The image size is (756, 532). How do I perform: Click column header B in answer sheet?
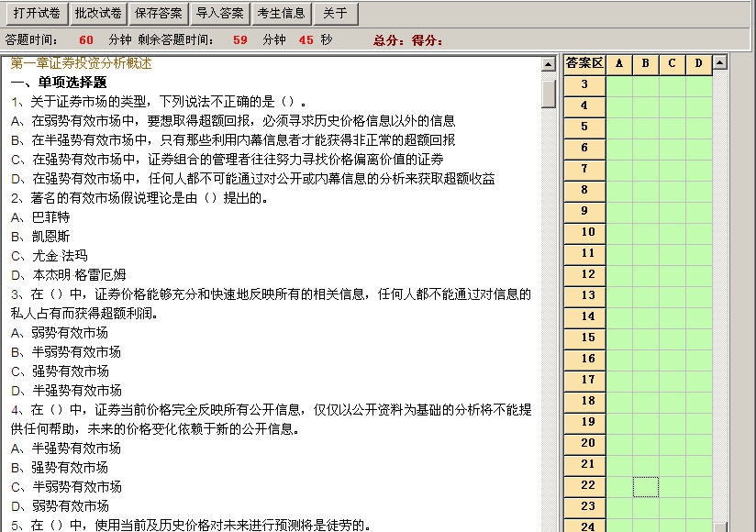point(646,64)
